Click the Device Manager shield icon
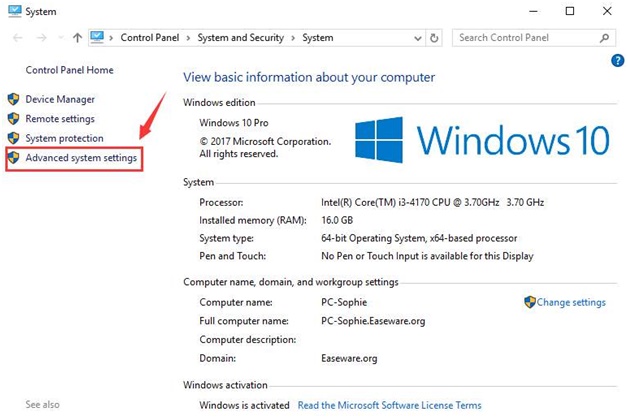 point(13,99)
